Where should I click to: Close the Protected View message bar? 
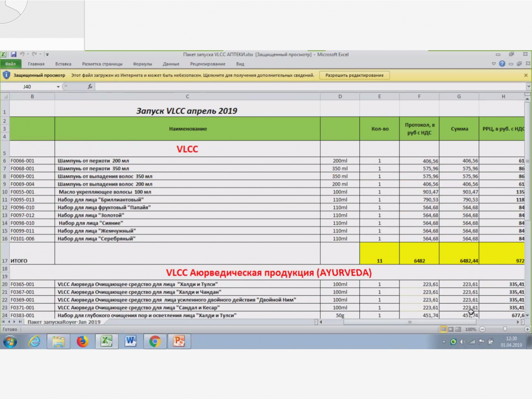pos(526,75)
